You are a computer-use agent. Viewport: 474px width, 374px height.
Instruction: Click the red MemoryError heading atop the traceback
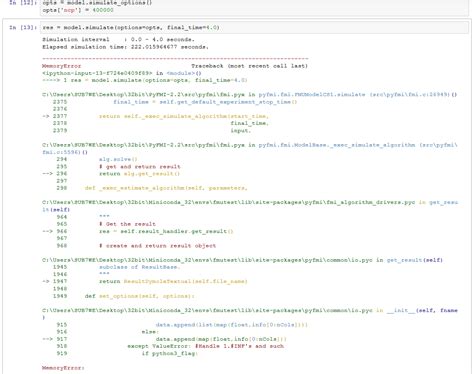(x=62, y=66)
